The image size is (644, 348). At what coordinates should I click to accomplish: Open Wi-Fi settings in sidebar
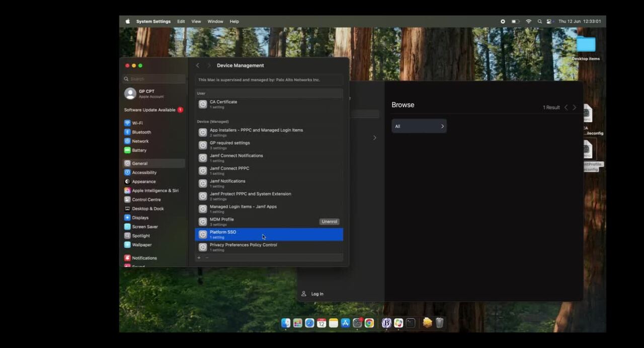137,123
